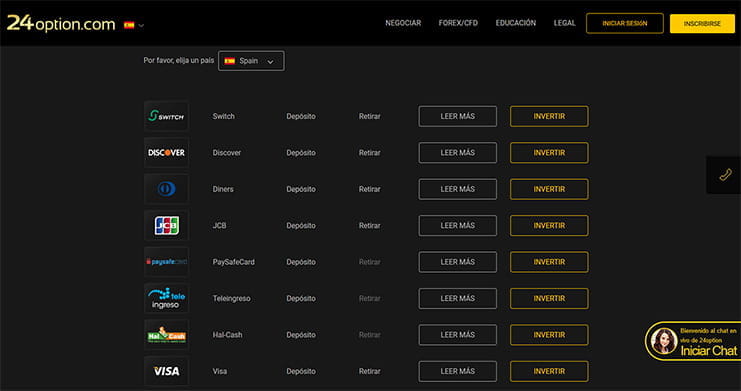
Task: Click the VISA card logo
Action: 166,371
